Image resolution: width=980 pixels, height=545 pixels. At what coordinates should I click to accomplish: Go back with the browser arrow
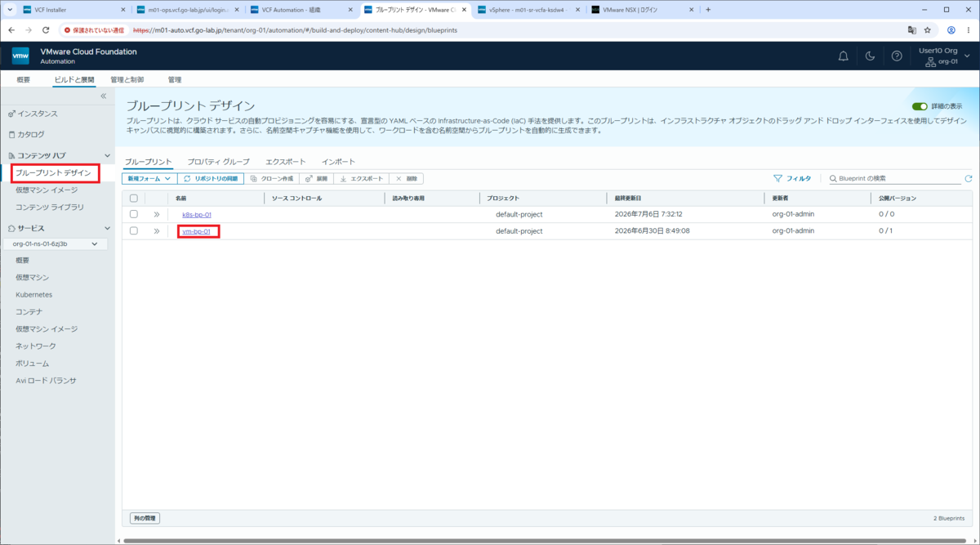click(11, 29)
